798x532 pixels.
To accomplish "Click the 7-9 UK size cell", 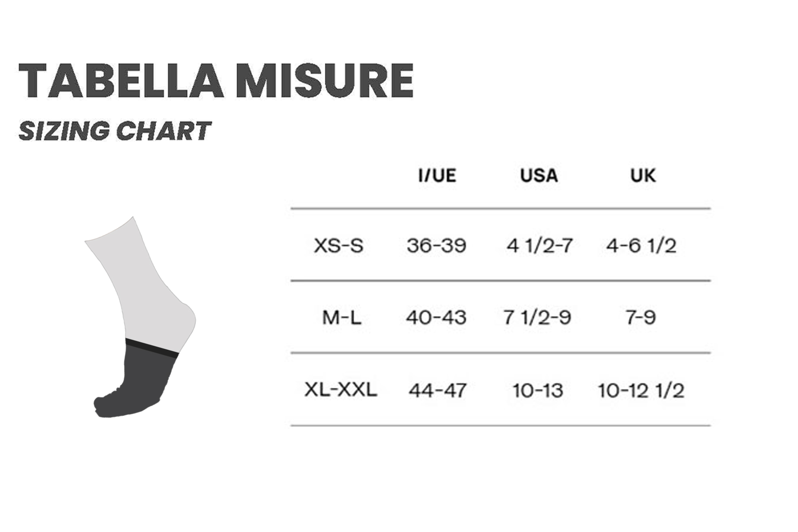I will [x=641, y=317].
